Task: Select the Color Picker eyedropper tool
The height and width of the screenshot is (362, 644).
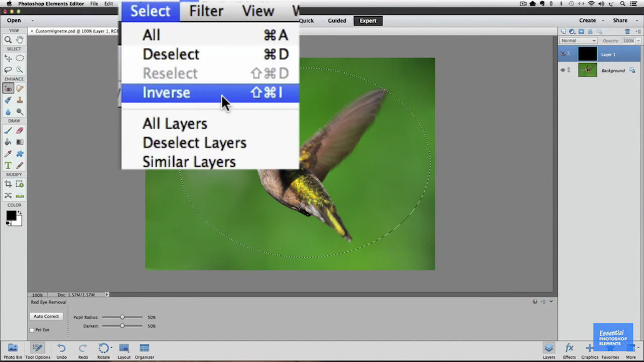Action: [x=7, y=154]
